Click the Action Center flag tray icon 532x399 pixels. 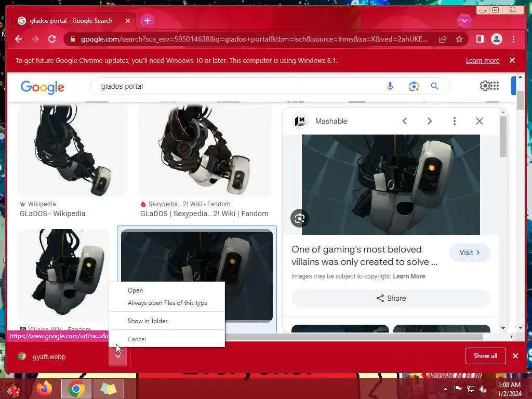[458, 389]
